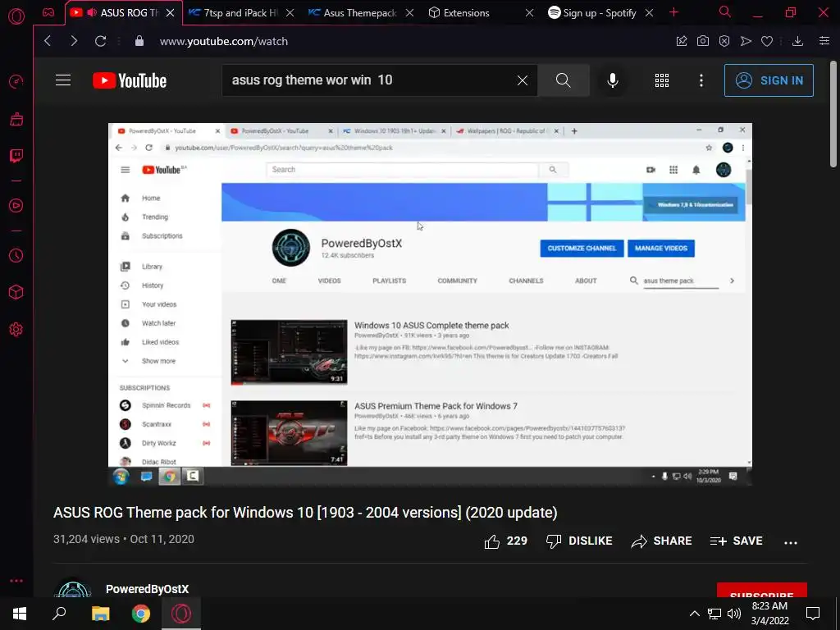This screenshot has height=630, width=840.
Task: Click the page vertical scrollbar
Action: point(833,113)
